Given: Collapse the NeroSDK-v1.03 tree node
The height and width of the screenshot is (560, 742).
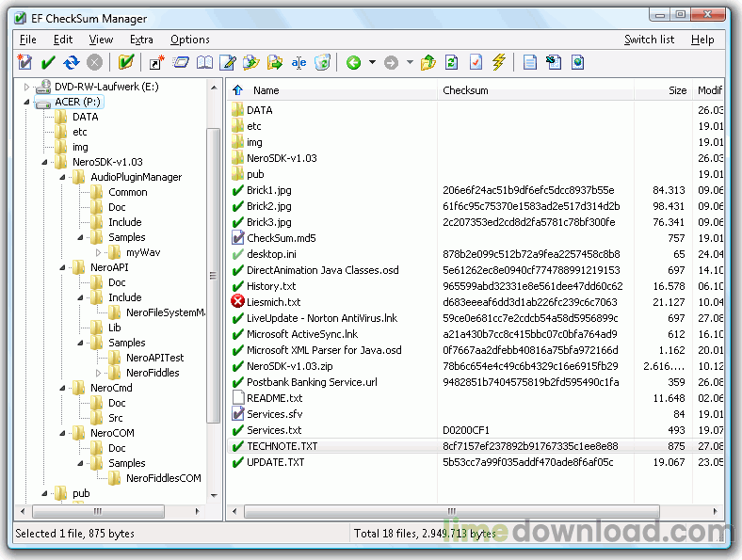Looking at the screenshot, I should tap(44, 162).
